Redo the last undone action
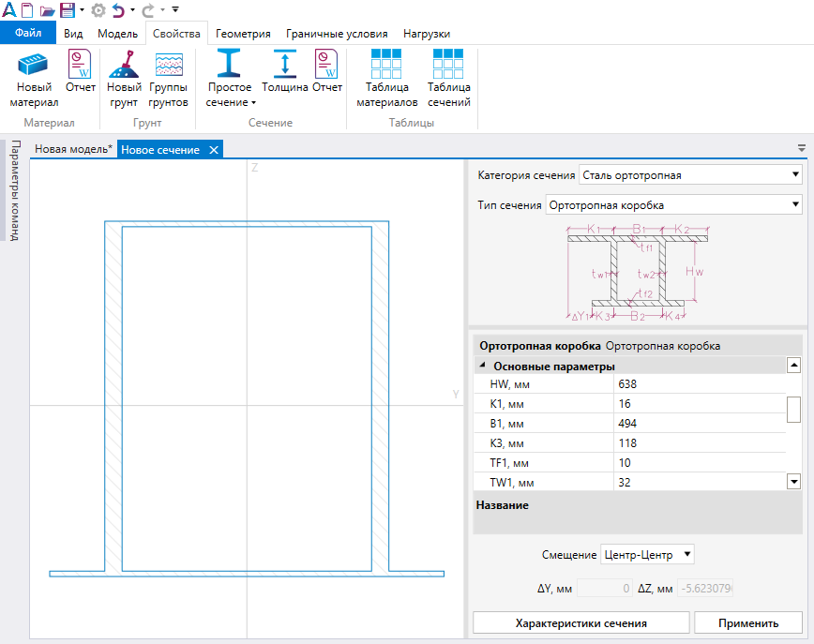The image size is (814, 644). pos(148,10)
